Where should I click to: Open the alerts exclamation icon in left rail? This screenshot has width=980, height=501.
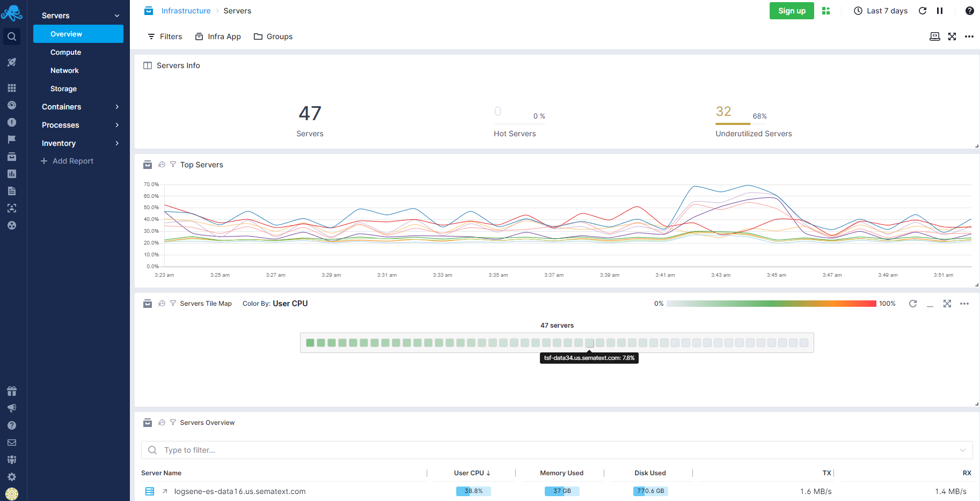12,122
